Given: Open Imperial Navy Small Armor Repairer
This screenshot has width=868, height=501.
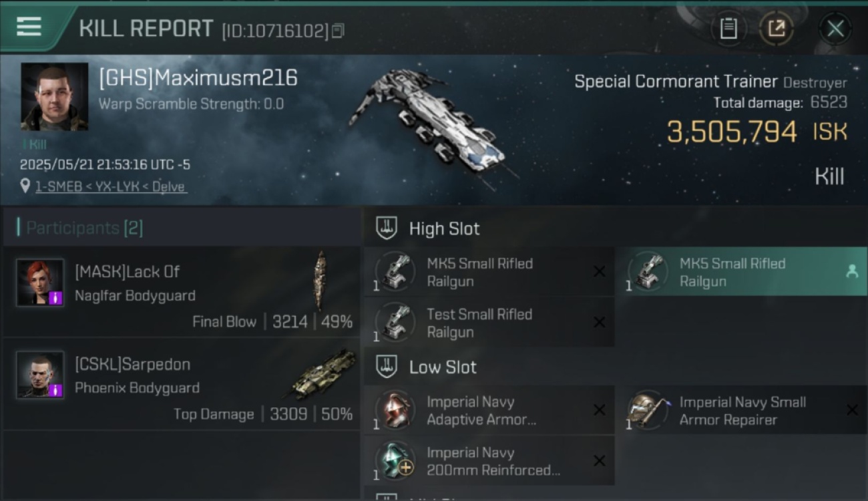Looking at the screenshot, I should [x=740, y=411].
